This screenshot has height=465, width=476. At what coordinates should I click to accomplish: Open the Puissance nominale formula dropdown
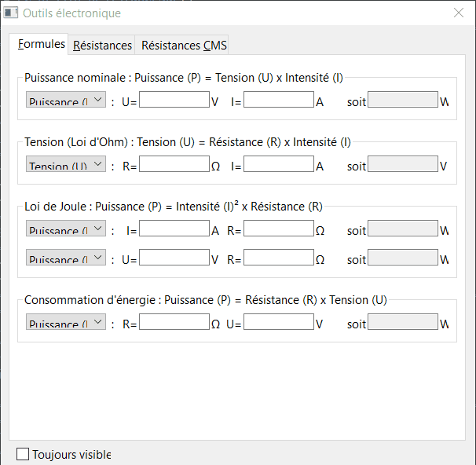66,101
